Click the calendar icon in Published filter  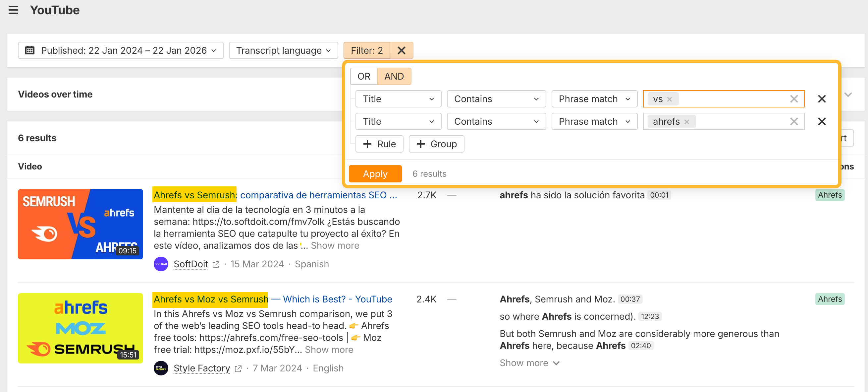[x=30, y=50]
